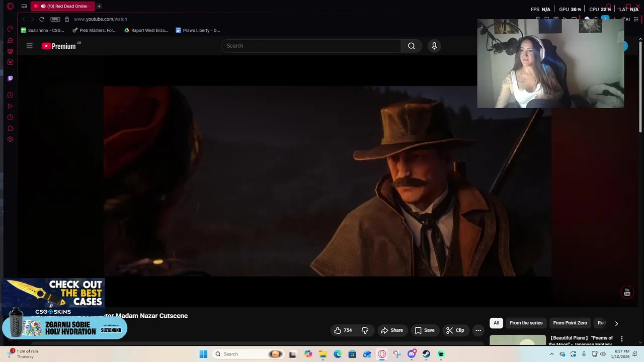Open the Share dialog for the video
Image resolution: width=644 pixels, height=362 pixels.
click(391, 330)
